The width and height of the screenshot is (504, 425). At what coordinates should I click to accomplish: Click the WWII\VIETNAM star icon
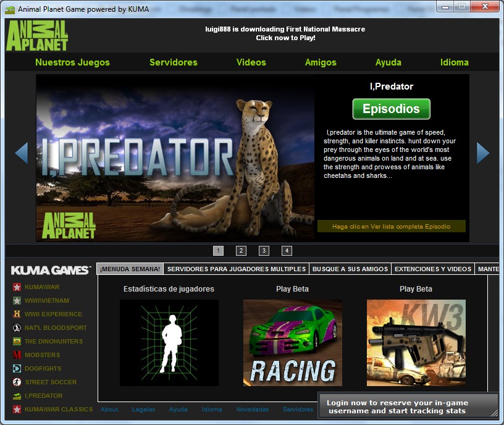tap(17, 301)
